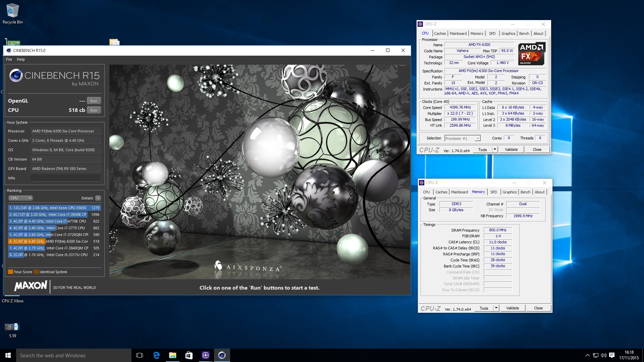
Task: Switch to Graphics tab in Memory CPU-Z window
Action: [x=509, y=192]
